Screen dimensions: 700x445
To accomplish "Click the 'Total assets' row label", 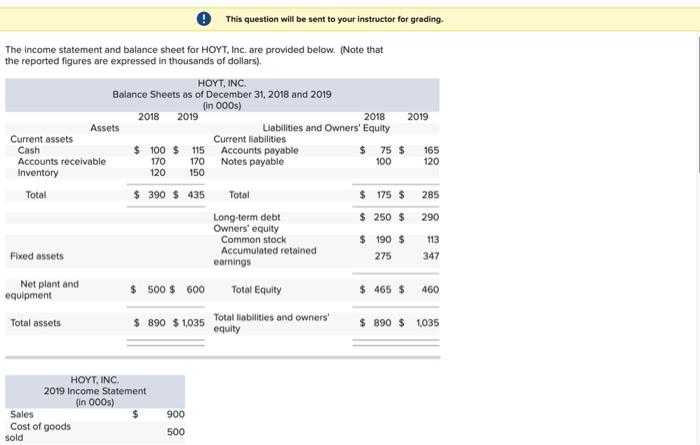I will [35, 323].
